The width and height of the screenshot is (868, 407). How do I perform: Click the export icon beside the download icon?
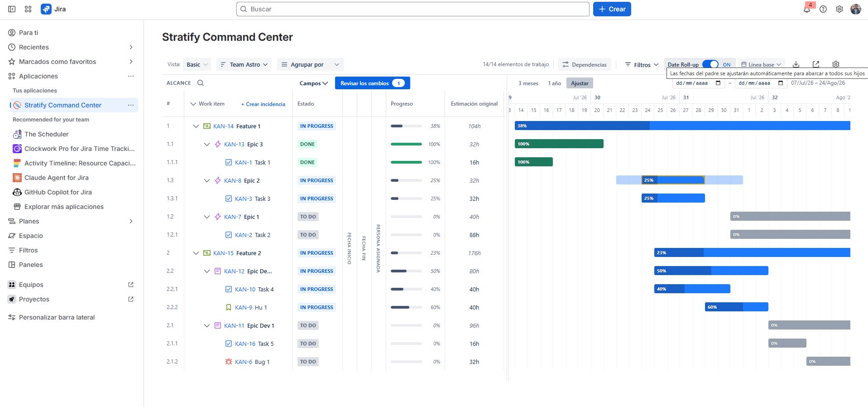pos(816,64)
